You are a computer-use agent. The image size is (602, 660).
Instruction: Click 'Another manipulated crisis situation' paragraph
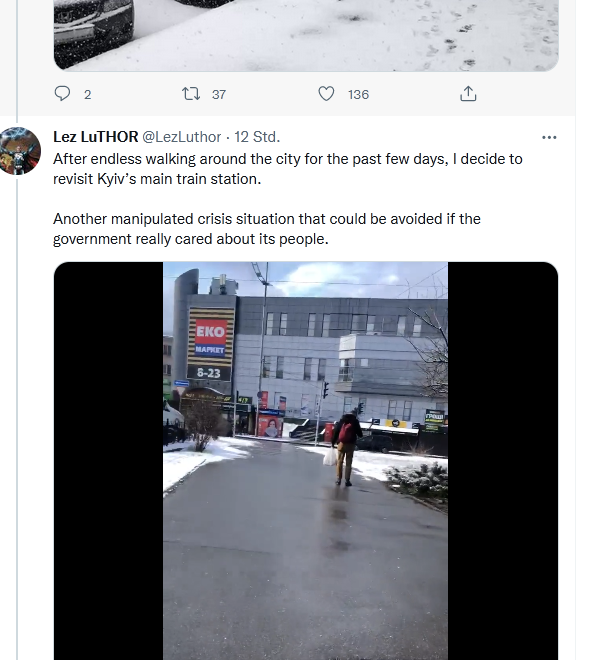[x=267, y=229]
